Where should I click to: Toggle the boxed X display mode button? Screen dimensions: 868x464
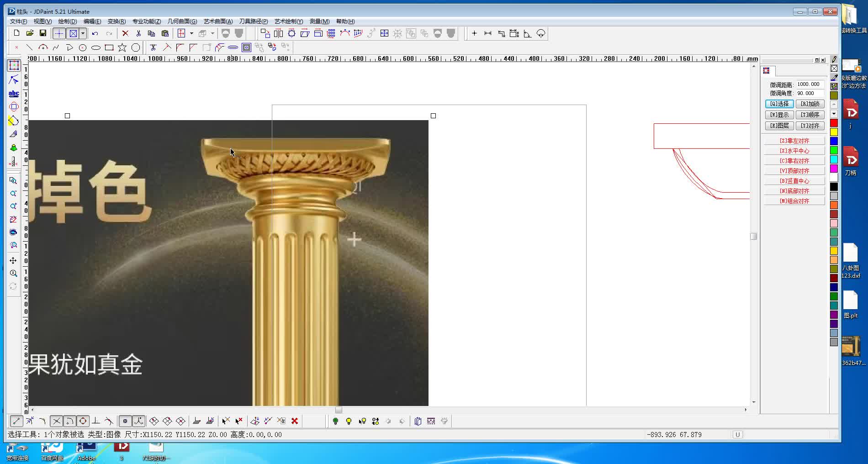73,33
